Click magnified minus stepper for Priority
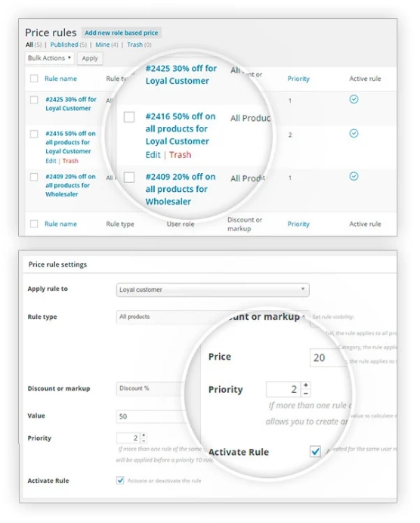 (306, 393)
